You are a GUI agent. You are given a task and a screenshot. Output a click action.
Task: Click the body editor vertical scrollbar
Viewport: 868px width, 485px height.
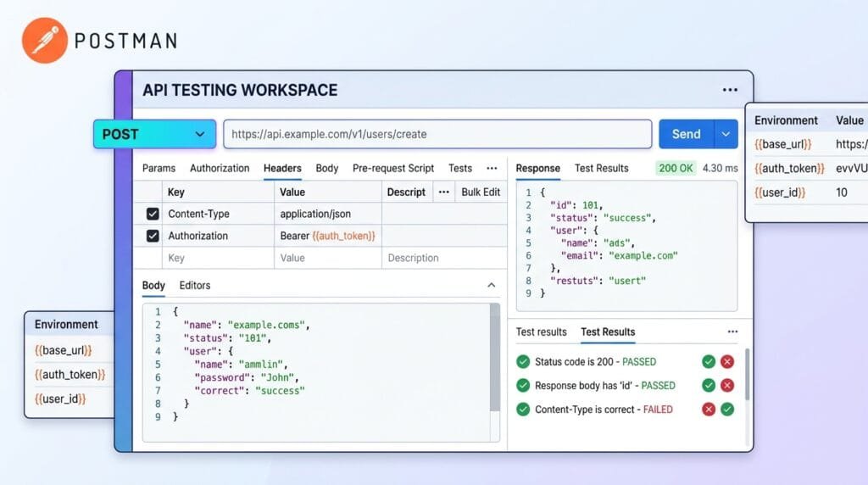495,358
